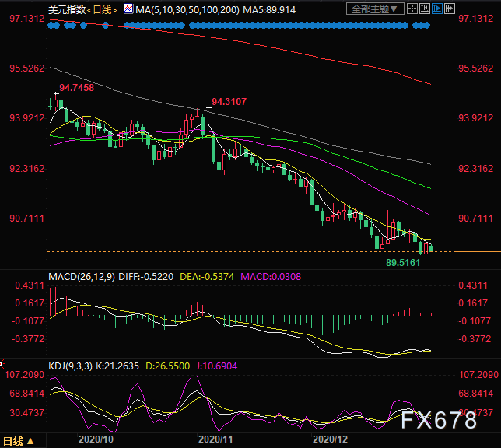Screen dimensions: 501x448
Task: Click the D:26.5500 value
Action: coord(168,366)
